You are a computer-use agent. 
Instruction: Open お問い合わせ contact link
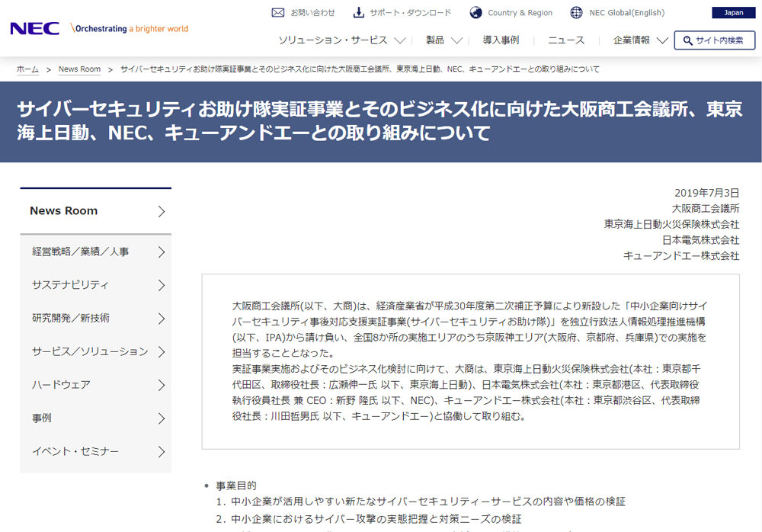pos(313,13)
